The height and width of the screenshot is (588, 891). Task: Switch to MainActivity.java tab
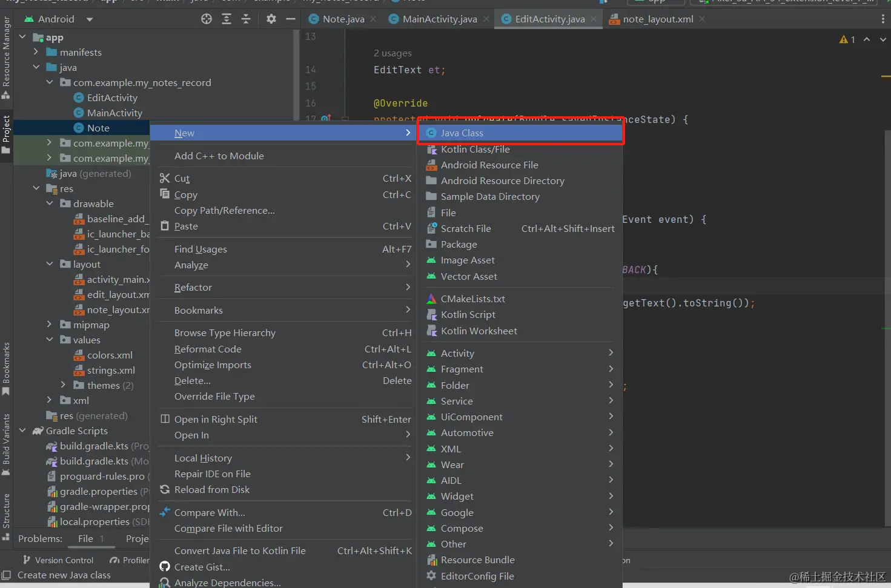click(x=440, y=19)
